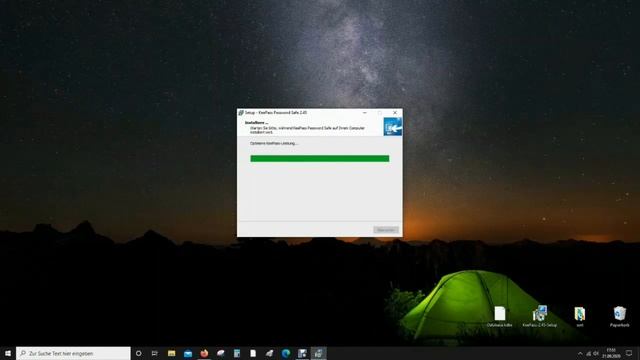The image size is (640, 360).
Task: Minimize the KeePass setup window
Action: (x=364, y=113)
